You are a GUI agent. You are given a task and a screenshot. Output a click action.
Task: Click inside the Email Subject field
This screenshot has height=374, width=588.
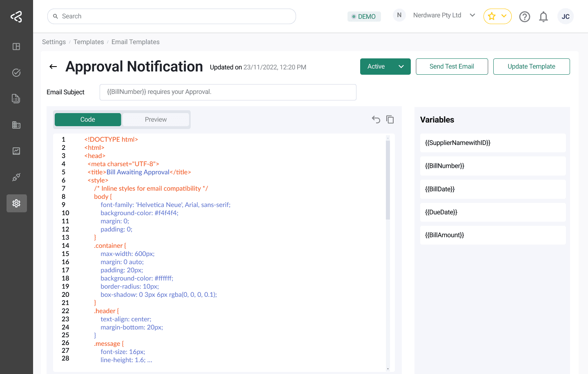[x=228, y=92]
